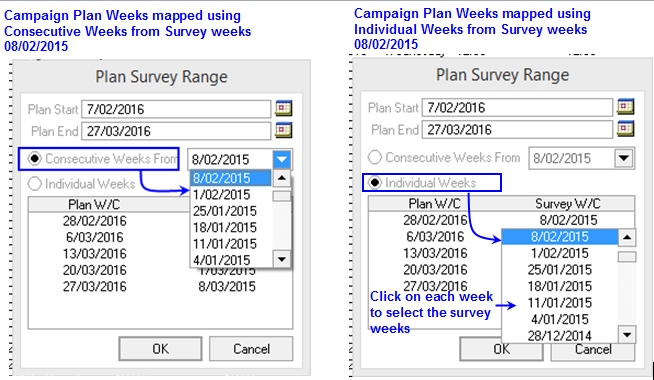Collapse the left open 8/02/2015 dropdown arrow
The height and width of the screenshot is (380, 654).
point(282,159)
